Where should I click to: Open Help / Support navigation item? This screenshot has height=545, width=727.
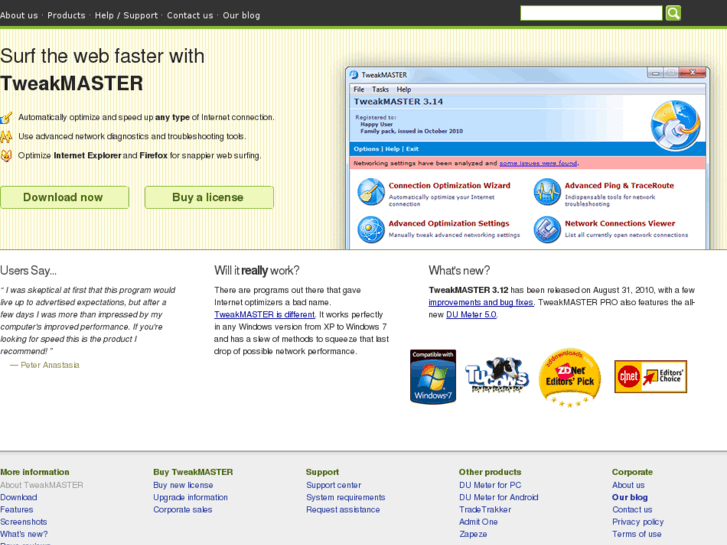pos(126,15)
